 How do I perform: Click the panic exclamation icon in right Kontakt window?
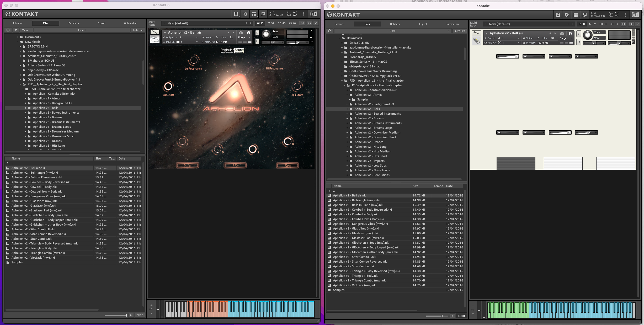click(x=625, y=15)
